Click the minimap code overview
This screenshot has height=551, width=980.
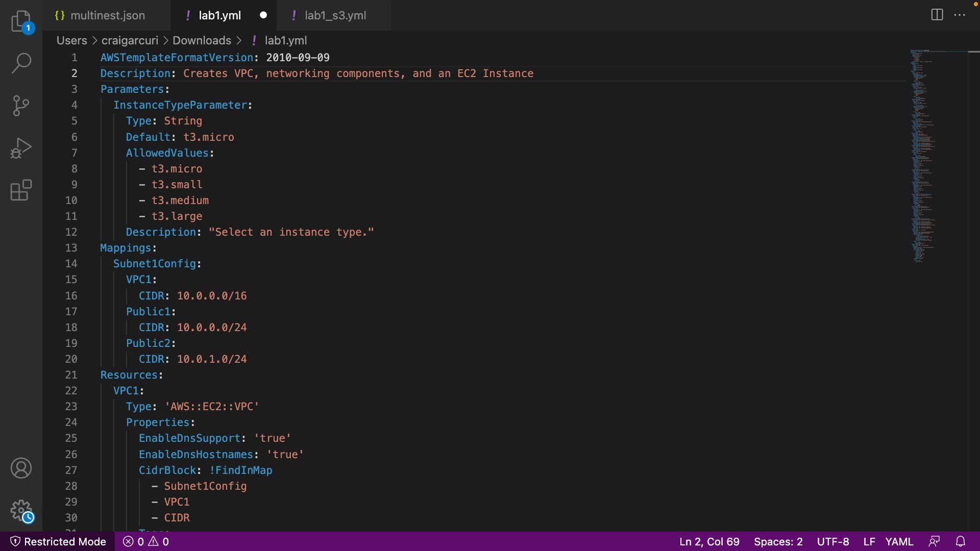tap(924, 153)
